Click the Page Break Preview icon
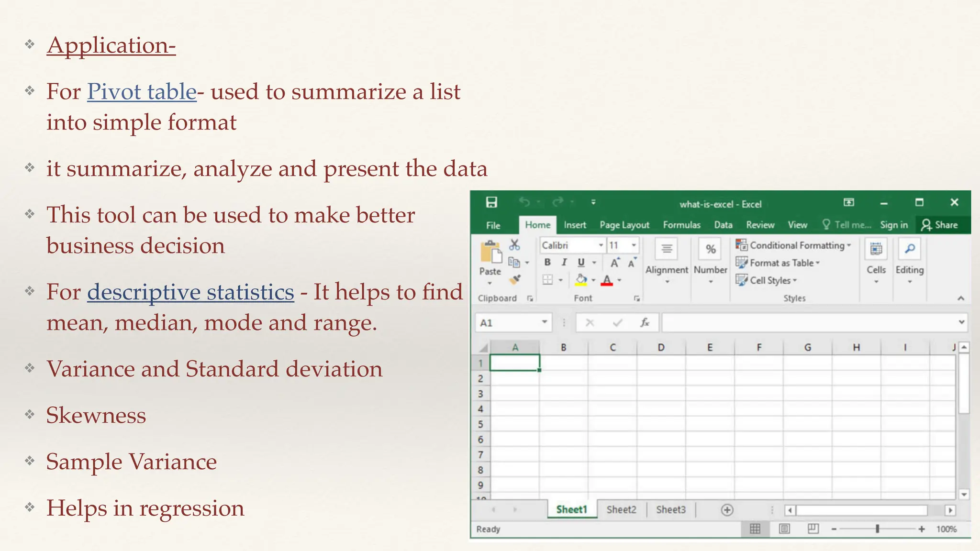This screenshot has width=980, height=551. (x=813, y=529)
